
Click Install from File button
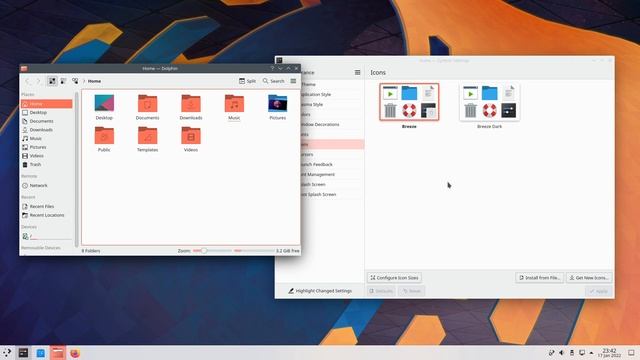click(x=540, y=278)
